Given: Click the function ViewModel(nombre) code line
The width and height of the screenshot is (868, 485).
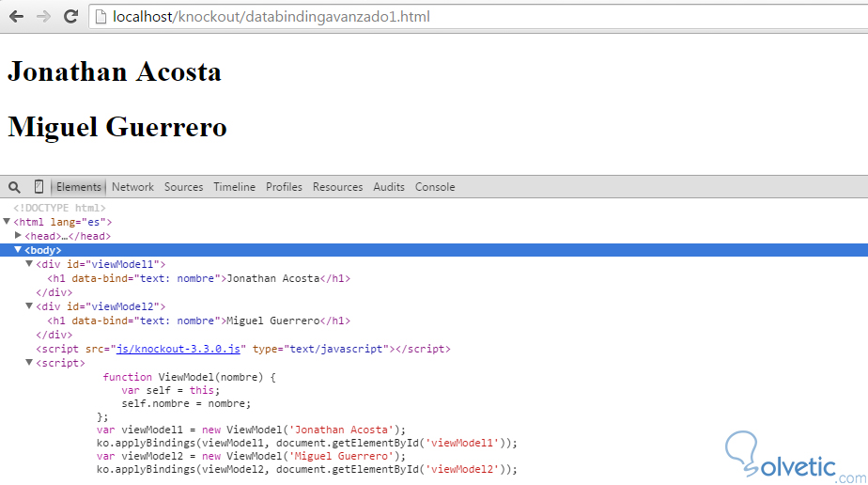Looking at the screenshot, I should pos(190,377).
